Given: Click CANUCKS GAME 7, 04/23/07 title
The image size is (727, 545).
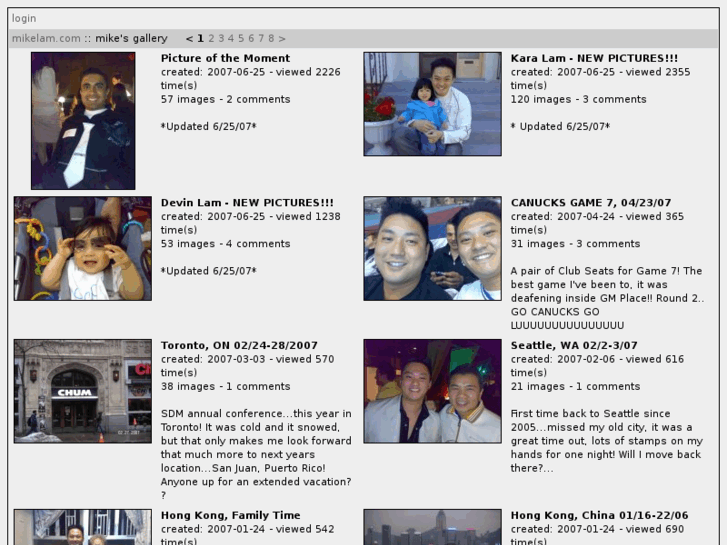Looking at the screenshot, I should [x=591, y=203].
